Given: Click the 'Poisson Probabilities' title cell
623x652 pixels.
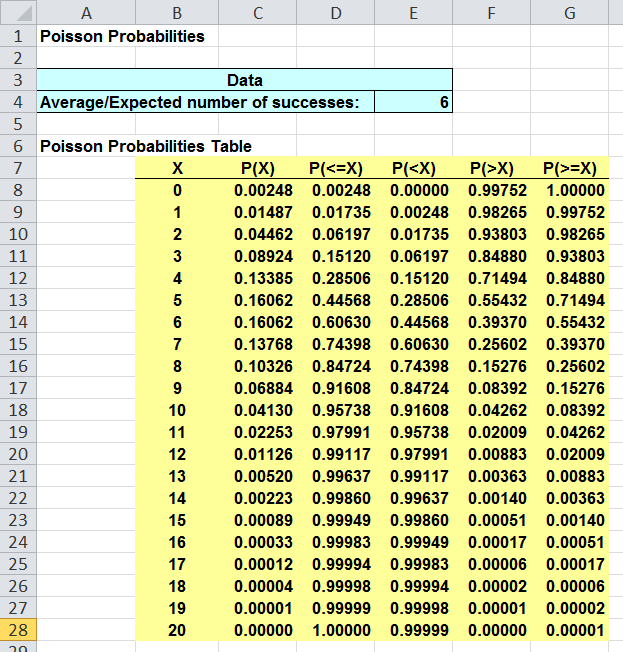Looking at the screenshot, I should (x=122, y=36).
